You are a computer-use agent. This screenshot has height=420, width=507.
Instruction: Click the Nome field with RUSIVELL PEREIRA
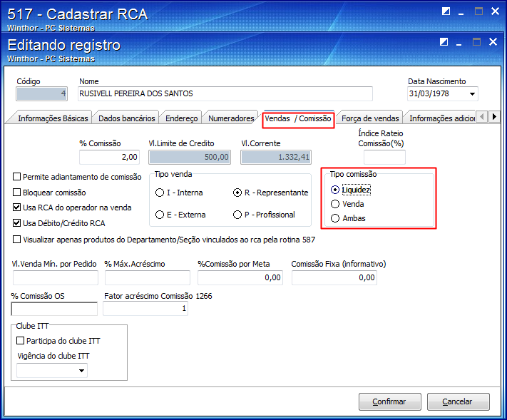pos(225,93)
